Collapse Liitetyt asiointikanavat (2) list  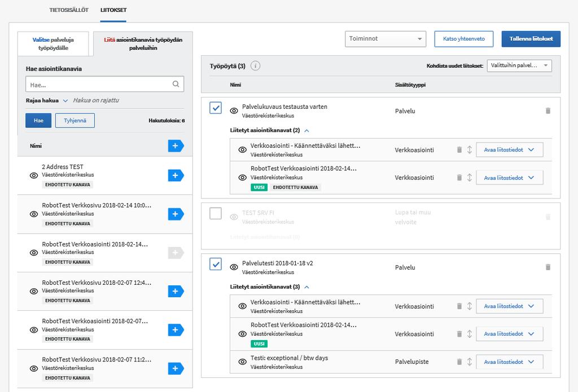tap(306, 130)
